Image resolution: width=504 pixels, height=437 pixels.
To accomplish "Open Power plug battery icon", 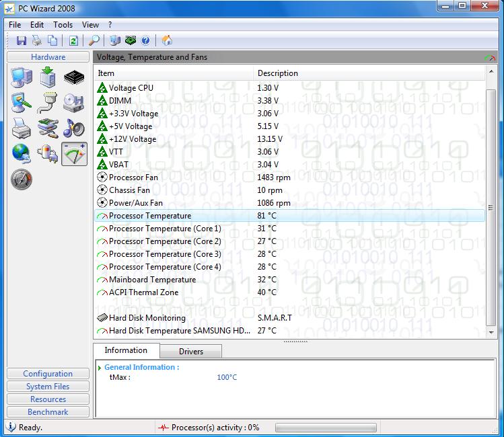I will tap(48, 154).
